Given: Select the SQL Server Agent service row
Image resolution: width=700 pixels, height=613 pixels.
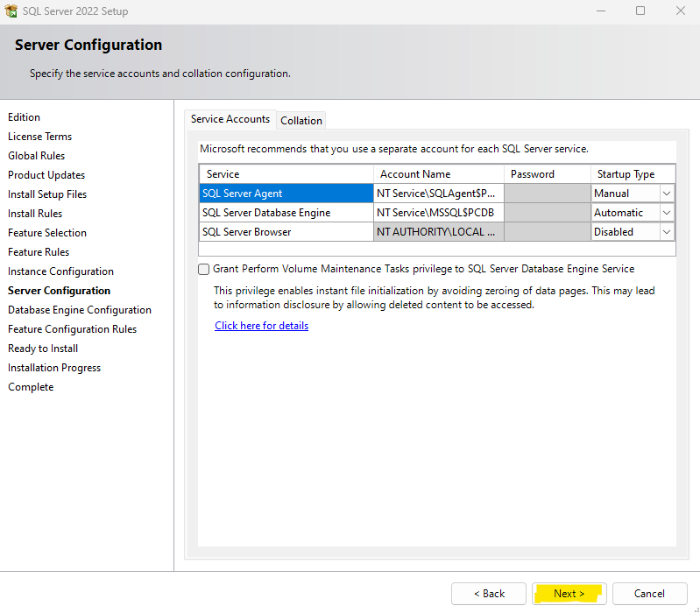Looking at the screenshot, I should click(x=286, y=194).
